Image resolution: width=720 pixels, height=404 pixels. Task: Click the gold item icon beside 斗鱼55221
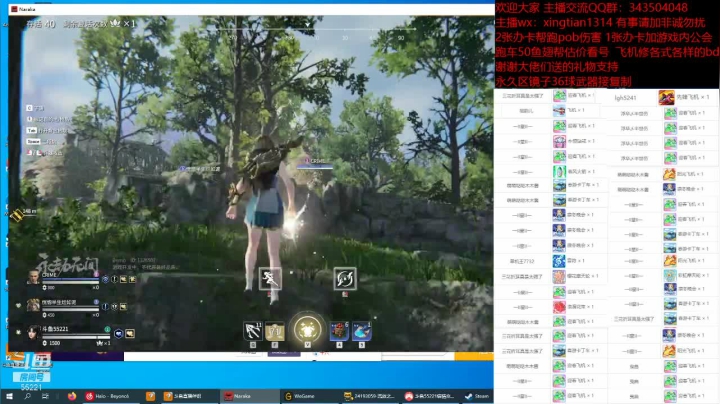pos(130,334)
